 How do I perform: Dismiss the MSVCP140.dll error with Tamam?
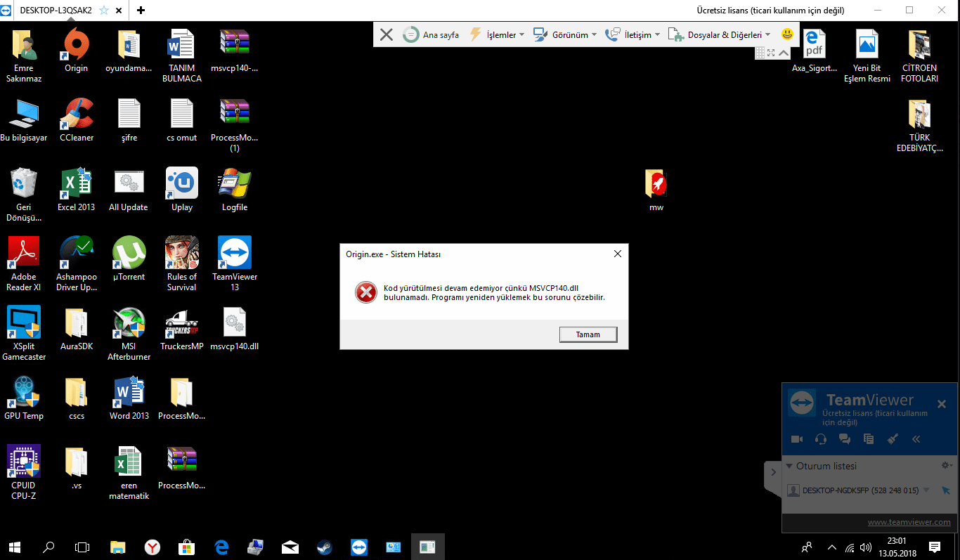click(x=588, y=334)
